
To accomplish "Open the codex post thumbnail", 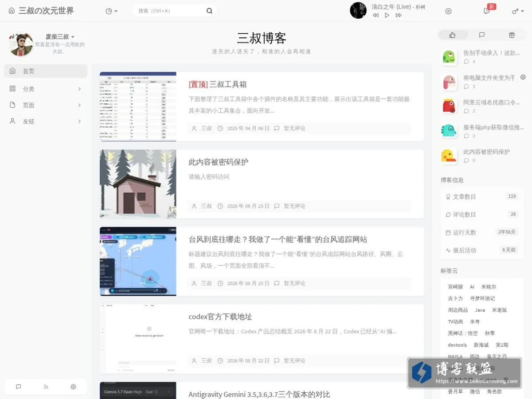I will [138, 339].
